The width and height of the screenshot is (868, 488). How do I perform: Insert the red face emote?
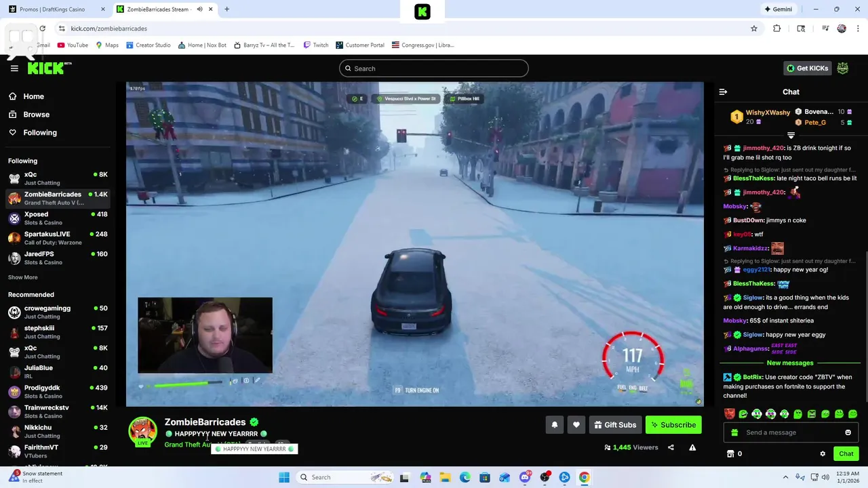tap(729, 413)
